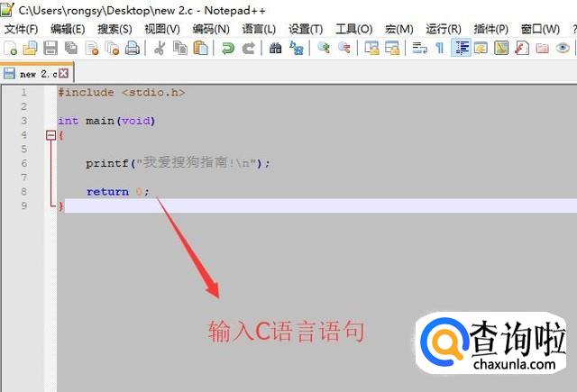Close the new 2.c tab
The width and height of the screenshot is (577, 392).
64,73
